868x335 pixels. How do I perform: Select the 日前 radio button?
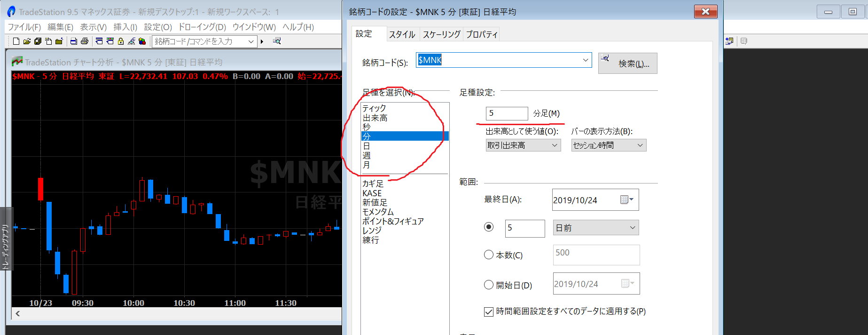click(489, 227)
